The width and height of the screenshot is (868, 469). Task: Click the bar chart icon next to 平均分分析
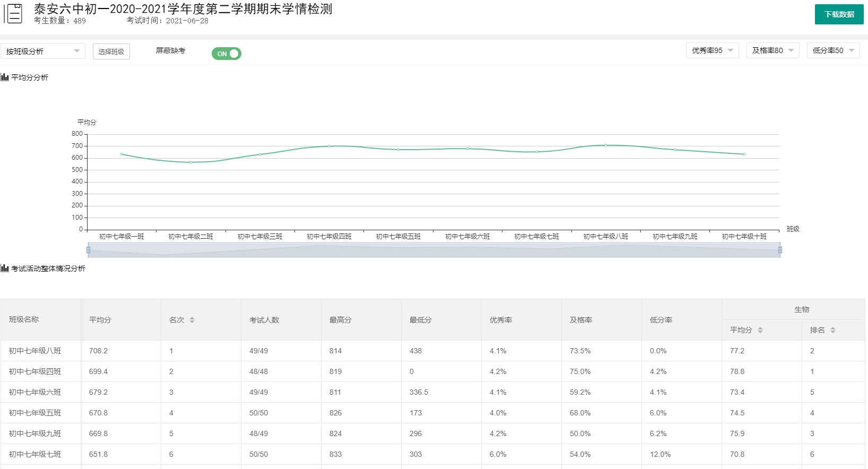(5, 77)
